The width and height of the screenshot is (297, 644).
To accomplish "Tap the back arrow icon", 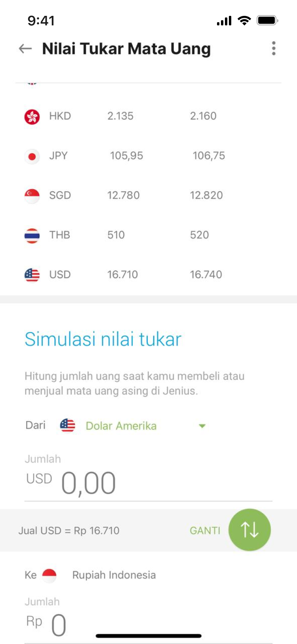I will click(x=25, y=48).
